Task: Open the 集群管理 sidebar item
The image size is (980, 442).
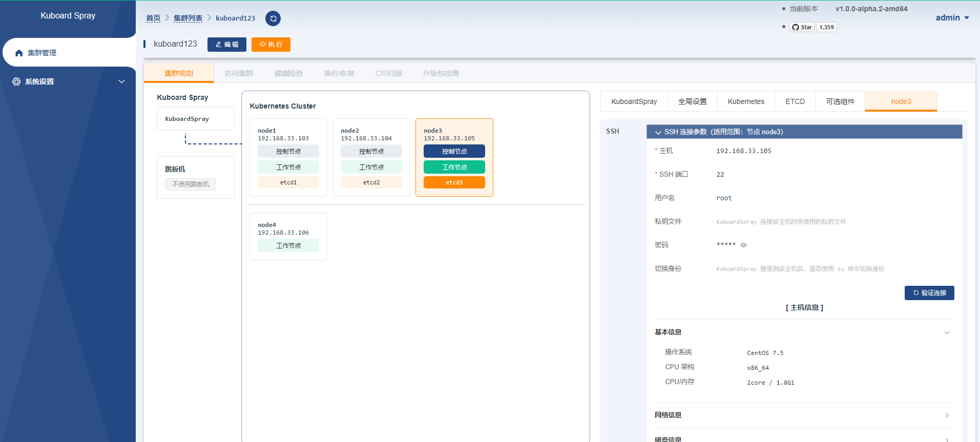Action: (69, 52)
